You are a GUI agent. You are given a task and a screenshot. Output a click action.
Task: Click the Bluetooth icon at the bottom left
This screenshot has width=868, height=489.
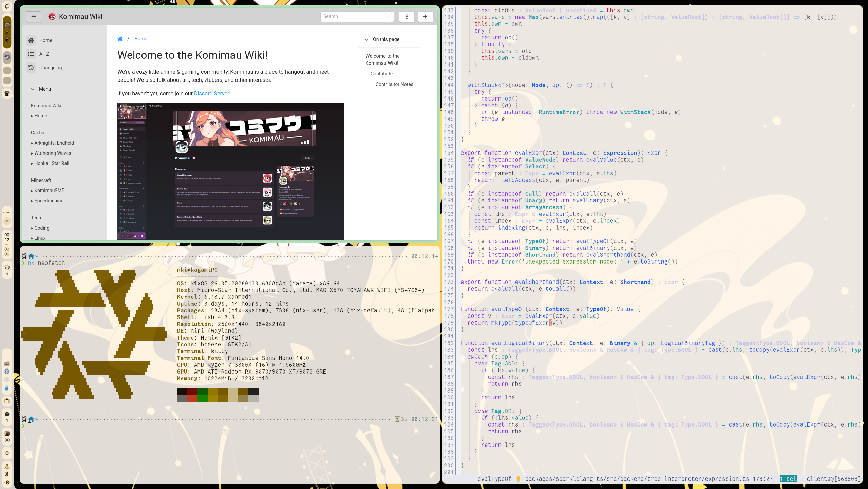[7, 474]
